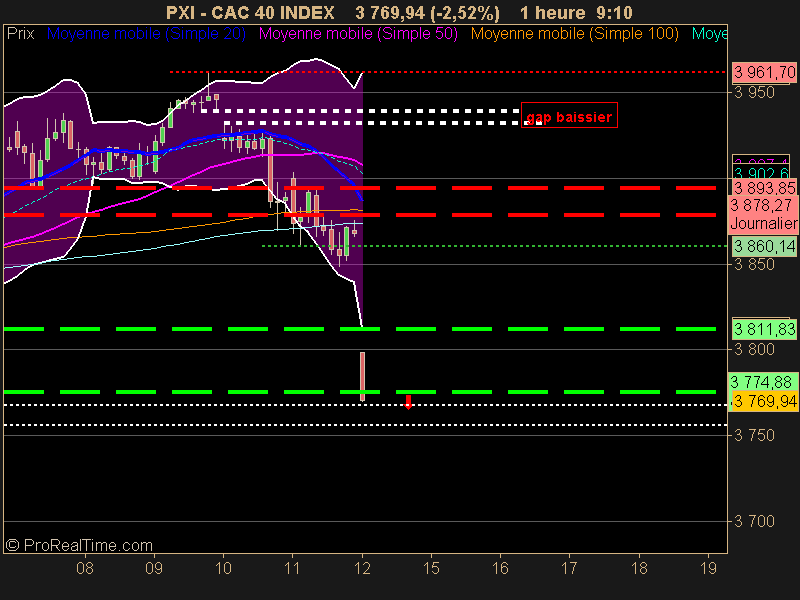The height and width of the screenshot is (600, 800).
Task: Click the 3 800 price axis tick
Action: [x=754, y=349]
